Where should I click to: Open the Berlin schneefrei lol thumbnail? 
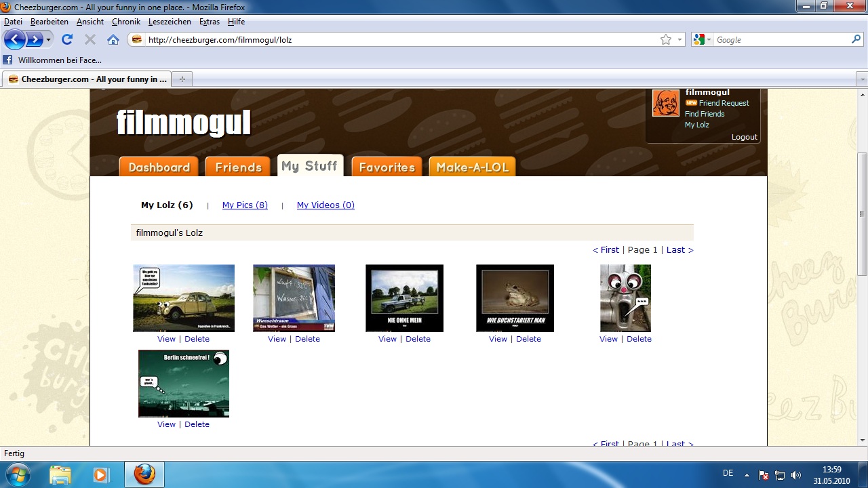tap(184, 384)
